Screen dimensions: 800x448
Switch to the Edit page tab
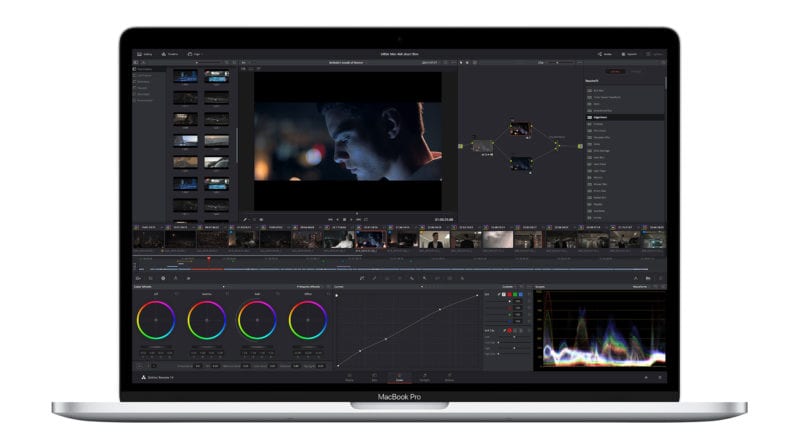(375, 379)
